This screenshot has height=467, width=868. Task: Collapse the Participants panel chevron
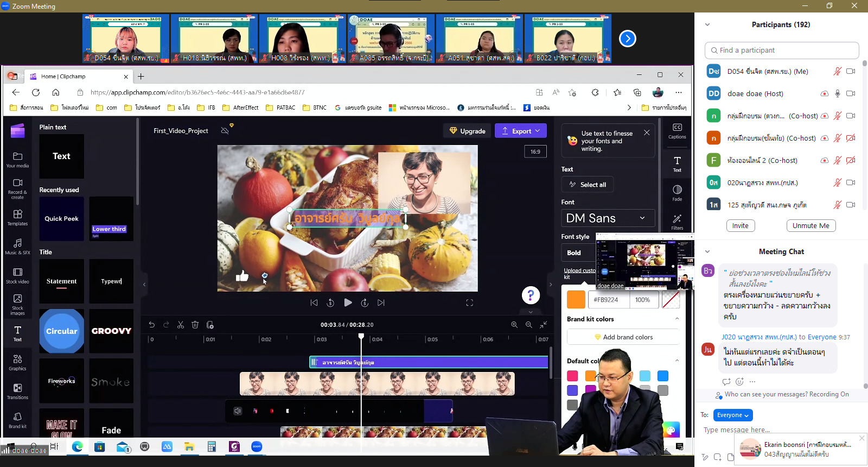tap(707, 24)
